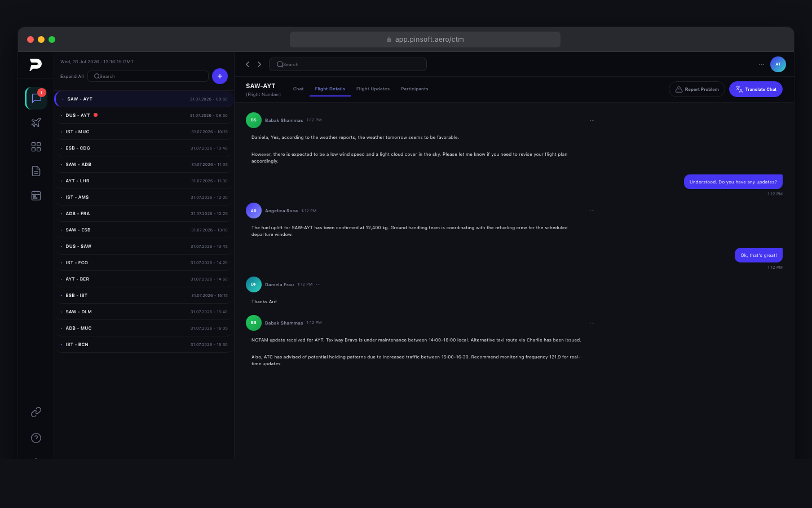Click Expand All in flight list
This screenshot has width=812, height=508.
click(x=72, y=76)
